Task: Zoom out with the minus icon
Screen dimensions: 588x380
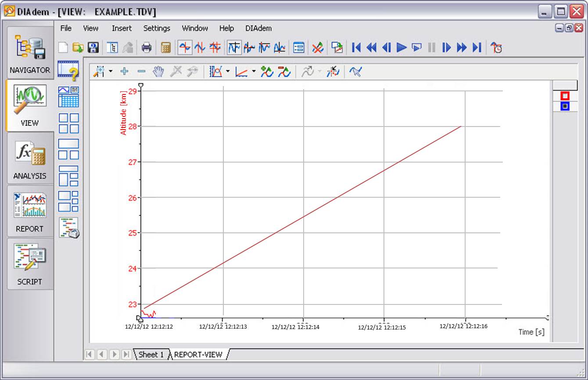Action: 141,71
